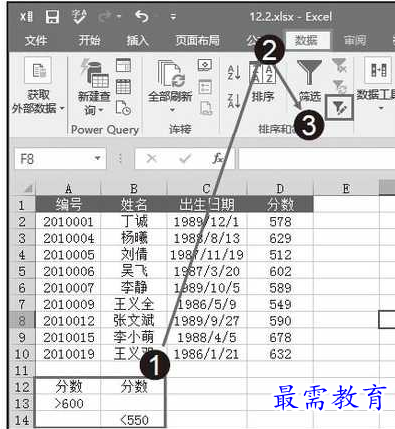Select row 8 header

(22, 321)
